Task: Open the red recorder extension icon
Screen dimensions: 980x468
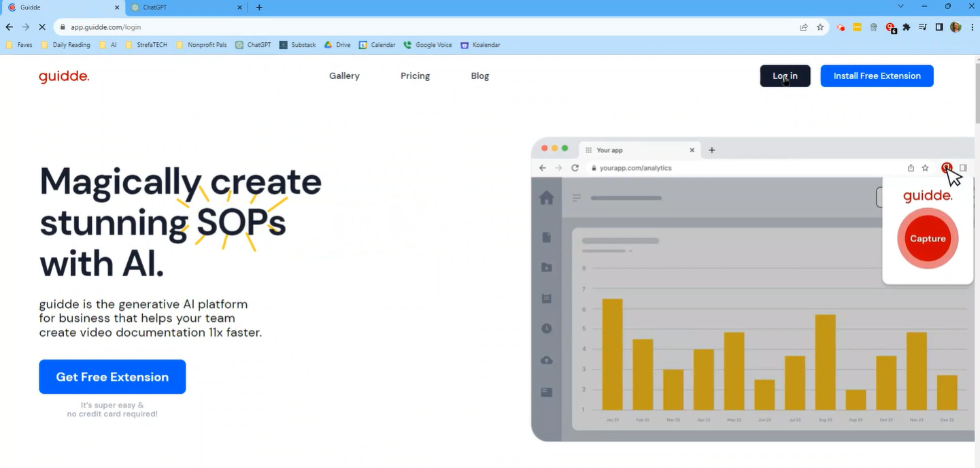Action: point(841,27)
